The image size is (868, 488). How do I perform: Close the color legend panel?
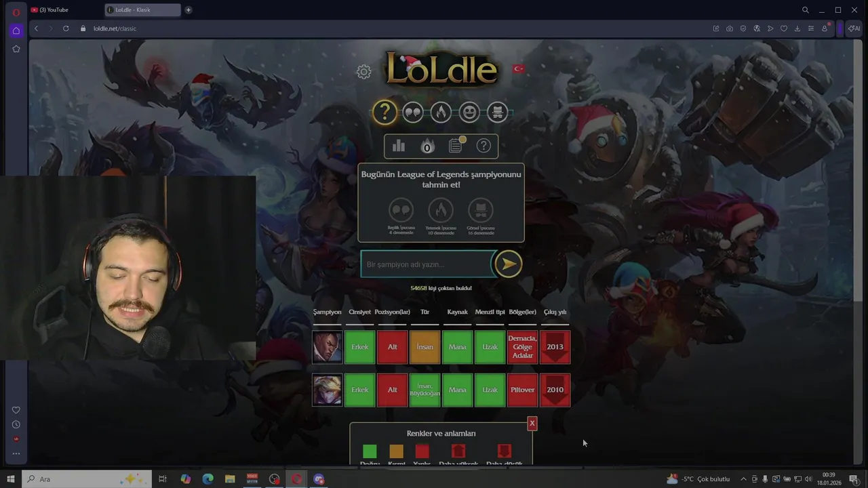(x=532, y=423)
